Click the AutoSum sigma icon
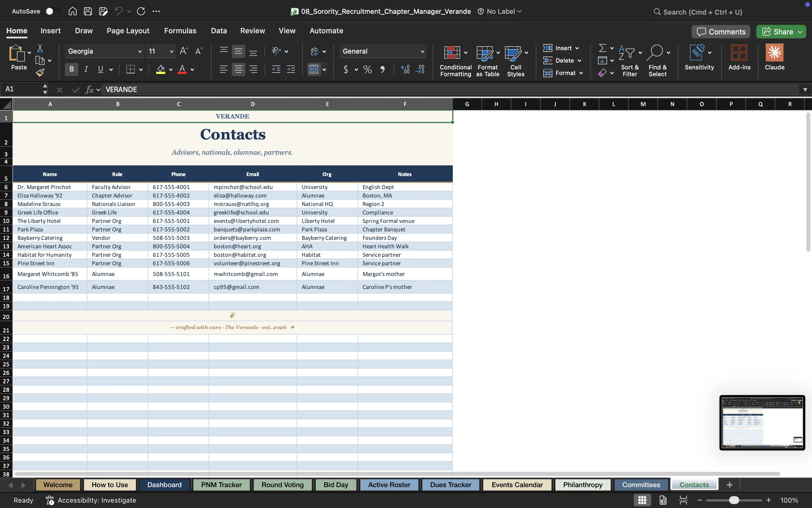Viewport: 812px width, 508px height. (x=603, y=48)
